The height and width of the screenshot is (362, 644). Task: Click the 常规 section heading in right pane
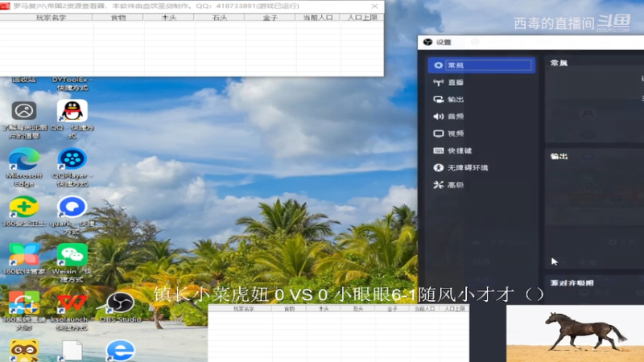(x=559, y=63)
